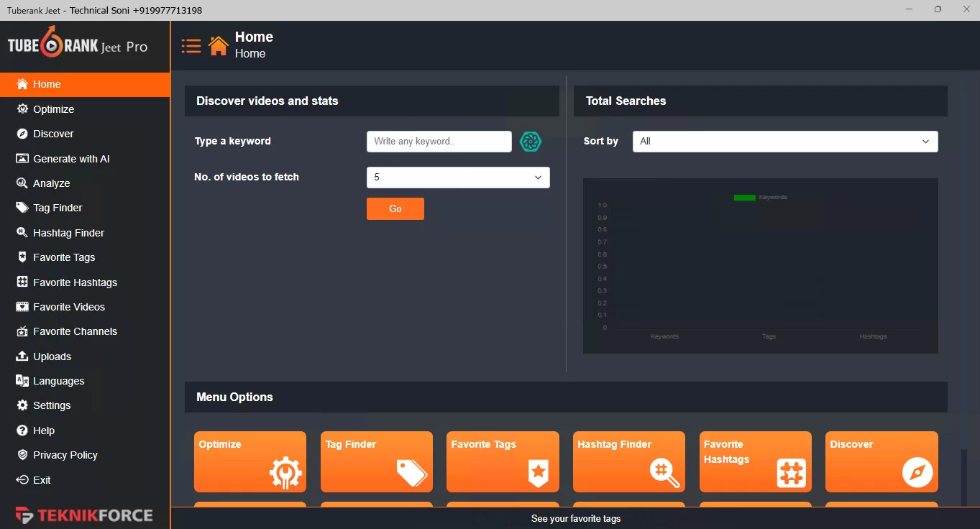Image resolution: width=980 pixels, height=529 pixels.
Task: Open the Hashtag Finder tile
Action: click(x=629, y=461)
